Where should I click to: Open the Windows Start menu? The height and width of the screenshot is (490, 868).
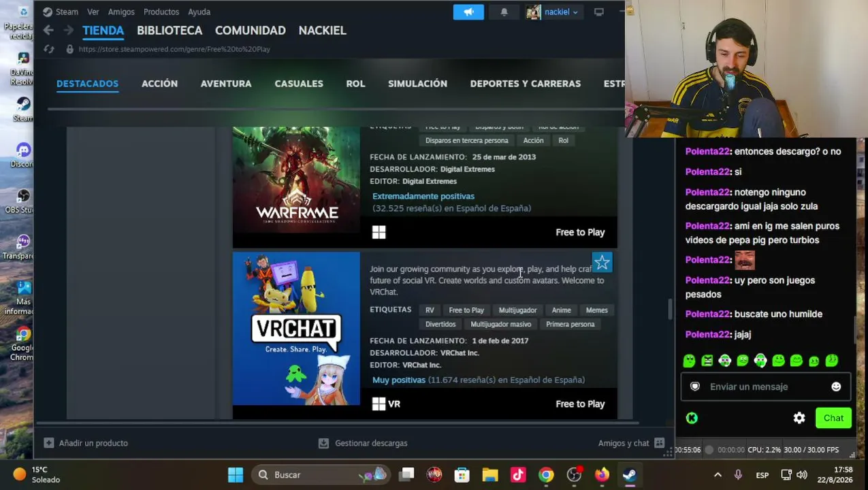[236, 474]
